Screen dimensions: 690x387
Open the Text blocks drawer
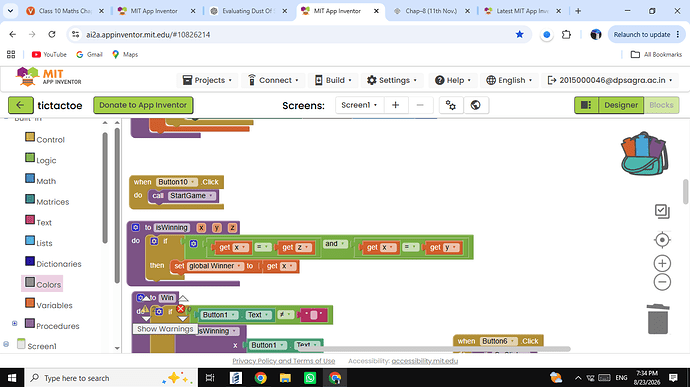(44, 222)
